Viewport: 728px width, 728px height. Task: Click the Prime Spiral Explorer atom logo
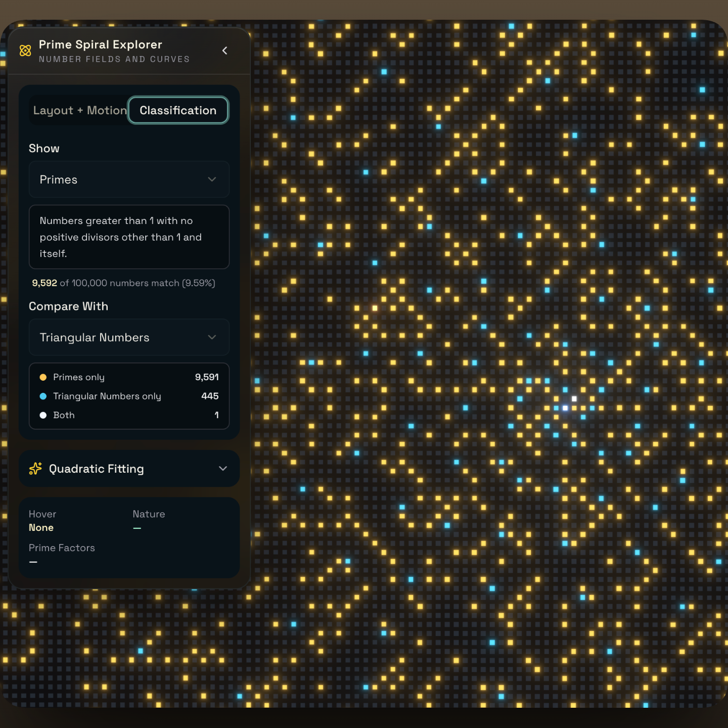click(x=25, y=51)
